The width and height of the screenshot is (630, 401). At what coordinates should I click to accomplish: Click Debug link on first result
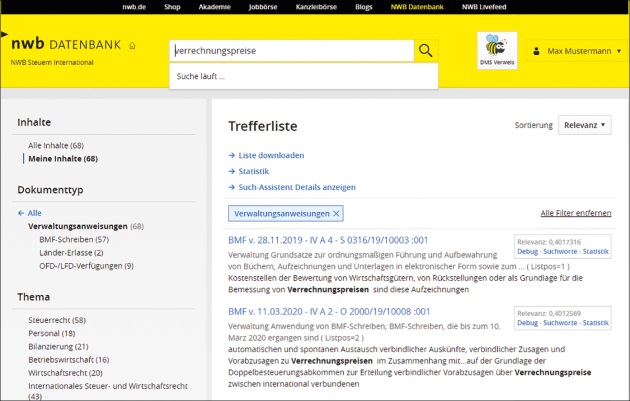pyautogui.click(x=527, y=252)
